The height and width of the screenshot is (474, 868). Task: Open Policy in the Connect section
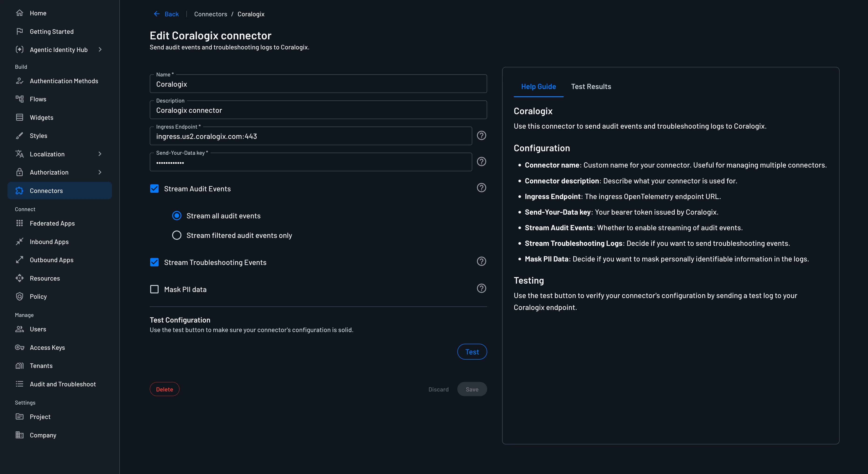tap(60, 296)
